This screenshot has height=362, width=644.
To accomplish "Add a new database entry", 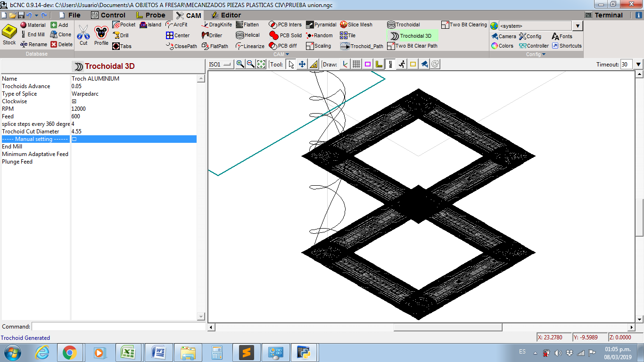I will point(59,25).
